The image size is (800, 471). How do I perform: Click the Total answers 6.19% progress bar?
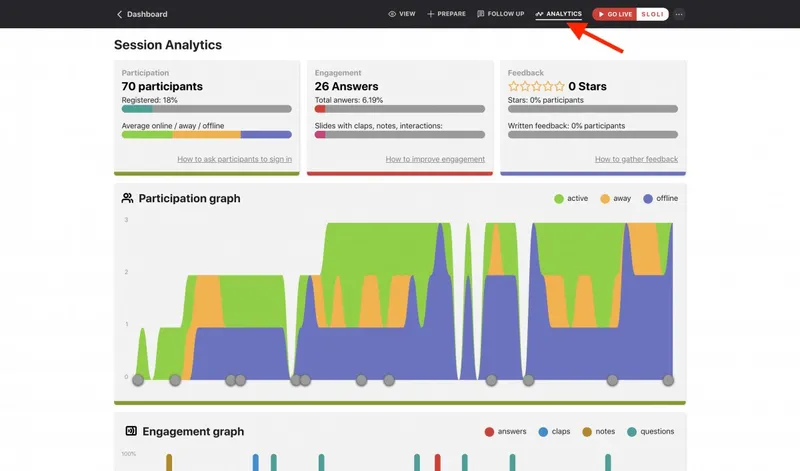click(399, 109)
